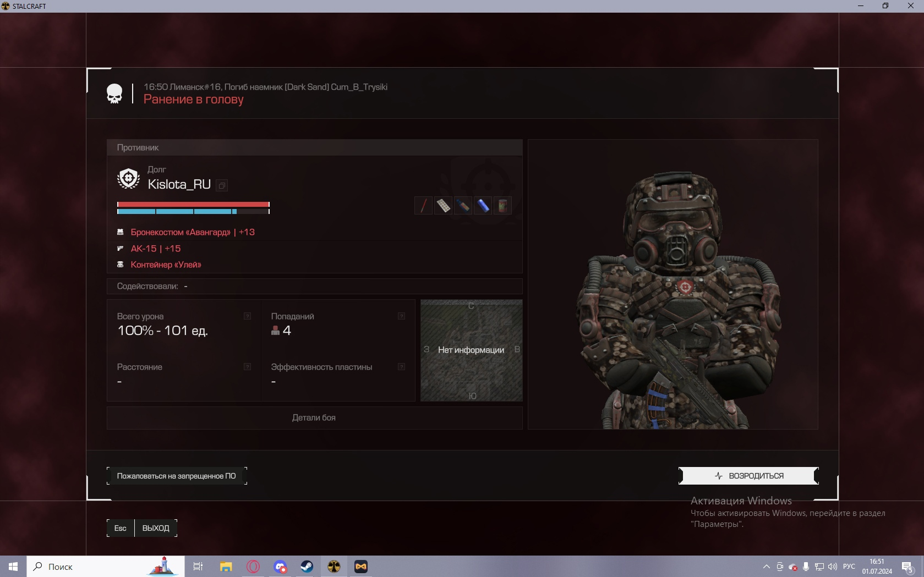The image size is (924, 577).
Task: Open File Explorer from the taskbar
Action: 226,567
